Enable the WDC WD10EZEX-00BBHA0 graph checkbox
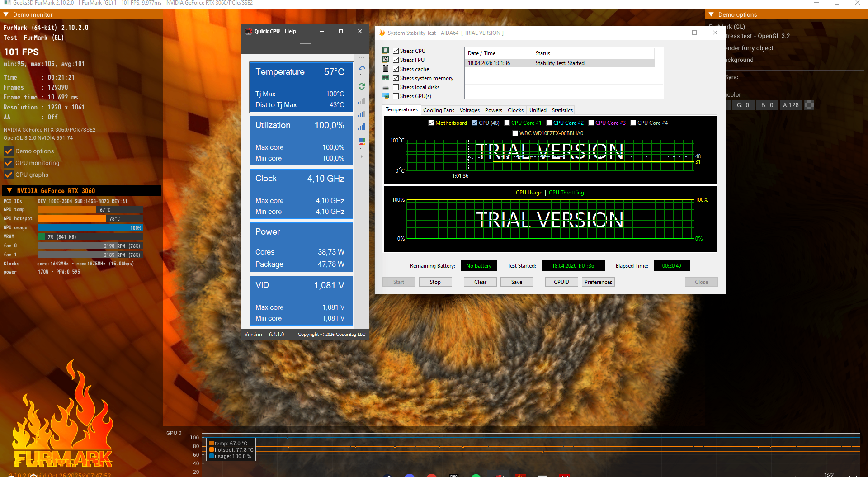868x477 pixels. [515, 133]
